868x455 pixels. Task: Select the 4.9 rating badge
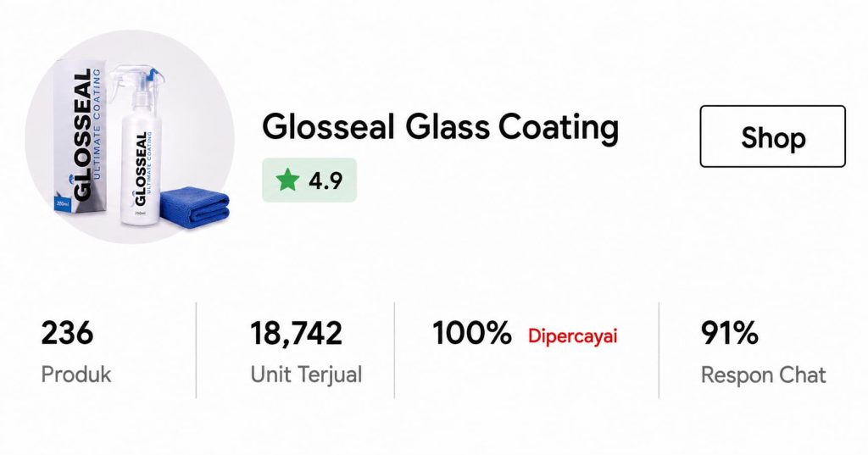309,180
